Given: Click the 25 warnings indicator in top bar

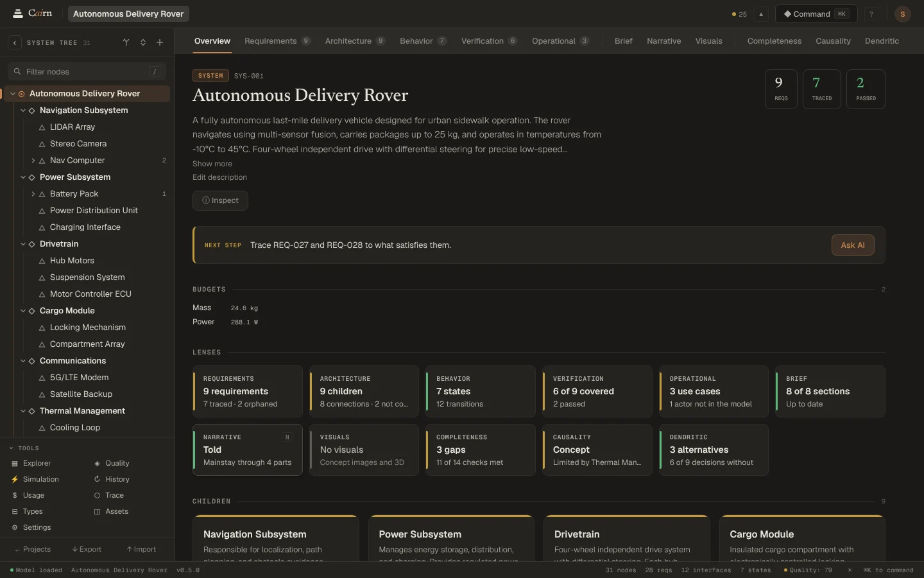Looking at the screenshot, I should pyautogui.click(x=739, y=14).
